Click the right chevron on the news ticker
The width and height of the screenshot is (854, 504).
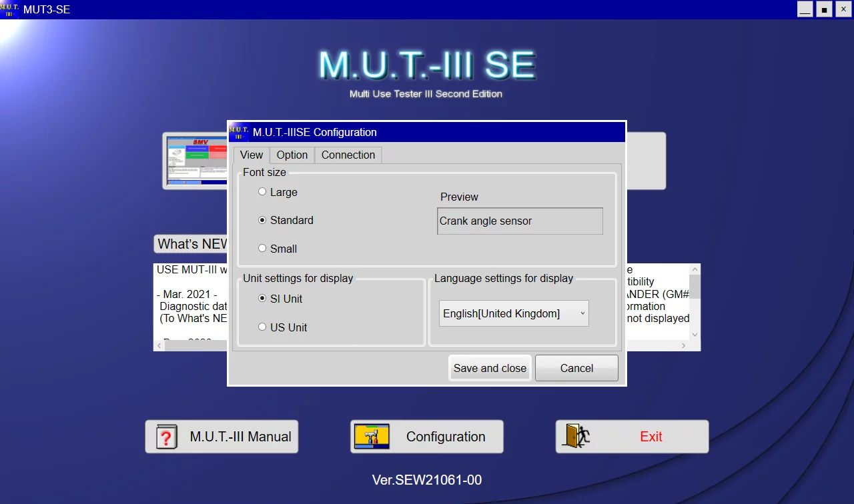click(683, 345)
